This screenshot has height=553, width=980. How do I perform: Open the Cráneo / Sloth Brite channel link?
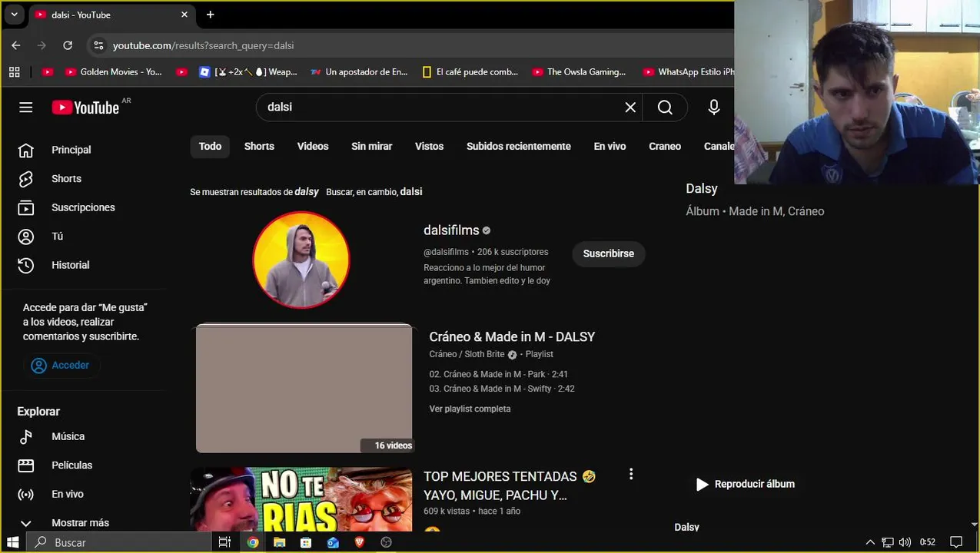467,354
